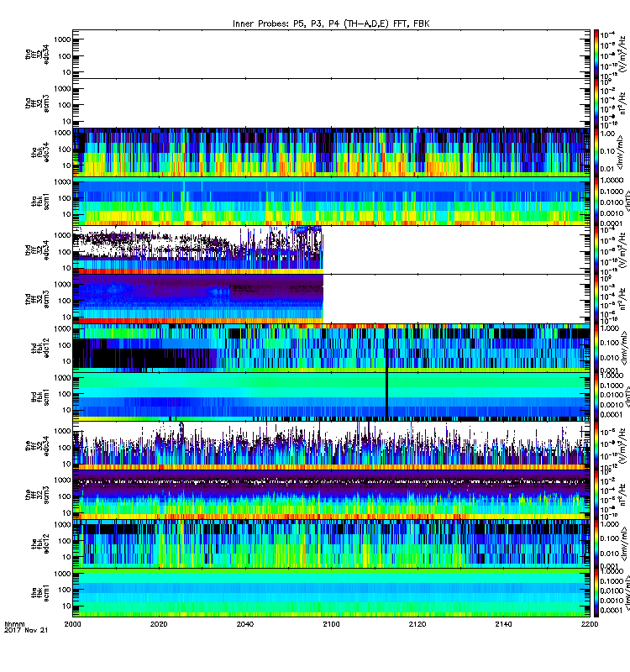Click the color bar beside the tha scm3 FFT panel
This screenshot has width=630, height=672.
tap(596, 103)
